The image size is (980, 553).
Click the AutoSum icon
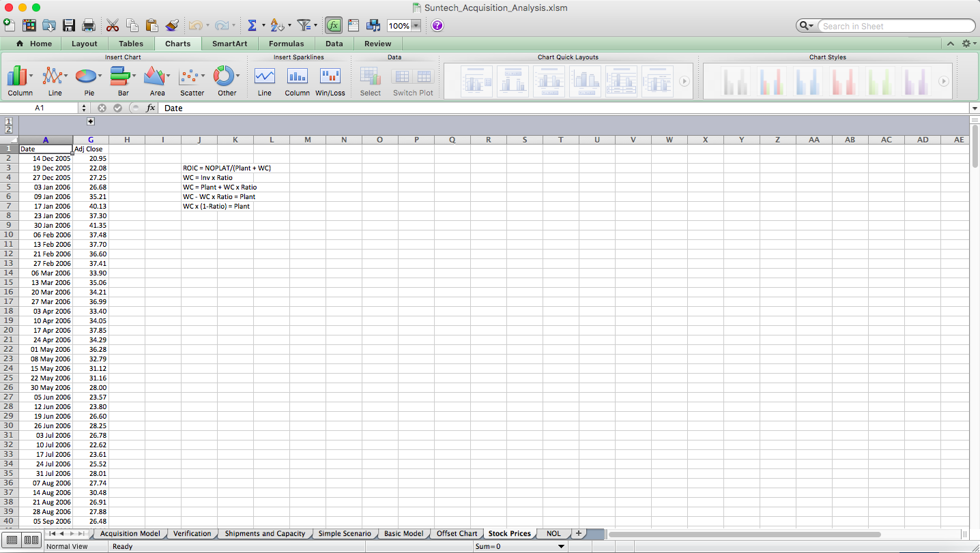click(252, 25)
